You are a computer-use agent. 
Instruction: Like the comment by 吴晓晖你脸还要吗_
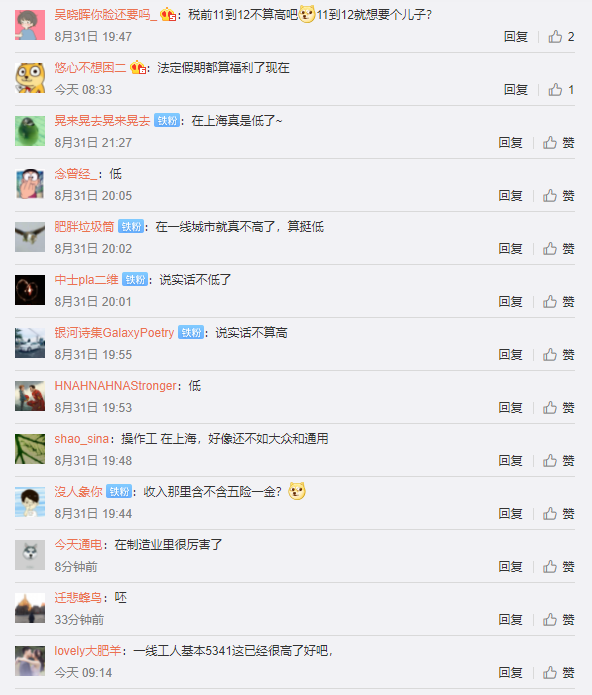[x=561, y=37]
